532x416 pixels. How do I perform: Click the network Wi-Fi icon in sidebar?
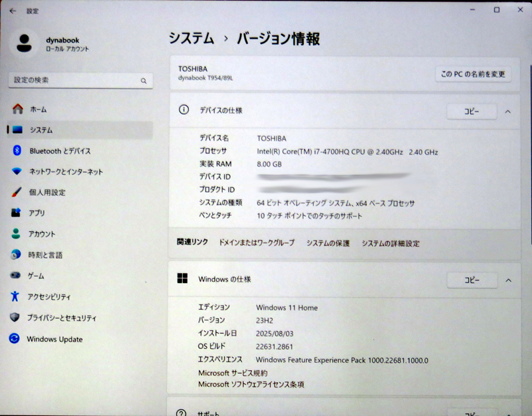pyautogui.click(x=17, y=171)
